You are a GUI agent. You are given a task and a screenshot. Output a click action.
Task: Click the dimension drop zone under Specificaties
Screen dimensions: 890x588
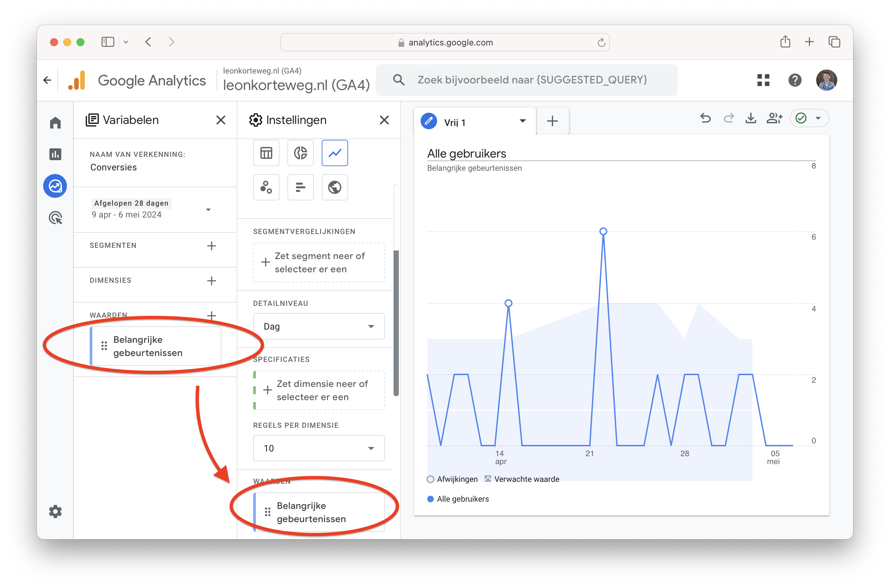(319, 390)
